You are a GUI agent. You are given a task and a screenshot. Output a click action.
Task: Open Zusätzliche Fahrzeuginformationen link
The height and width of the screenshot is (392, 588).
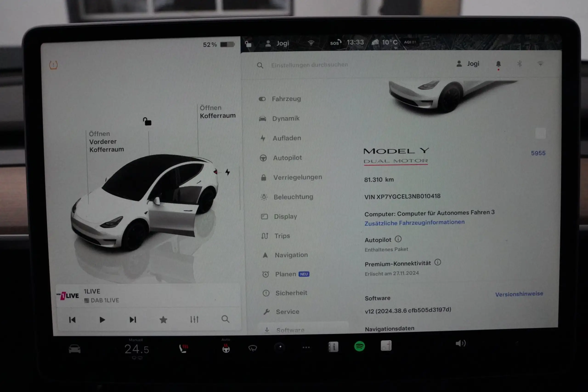415,223
